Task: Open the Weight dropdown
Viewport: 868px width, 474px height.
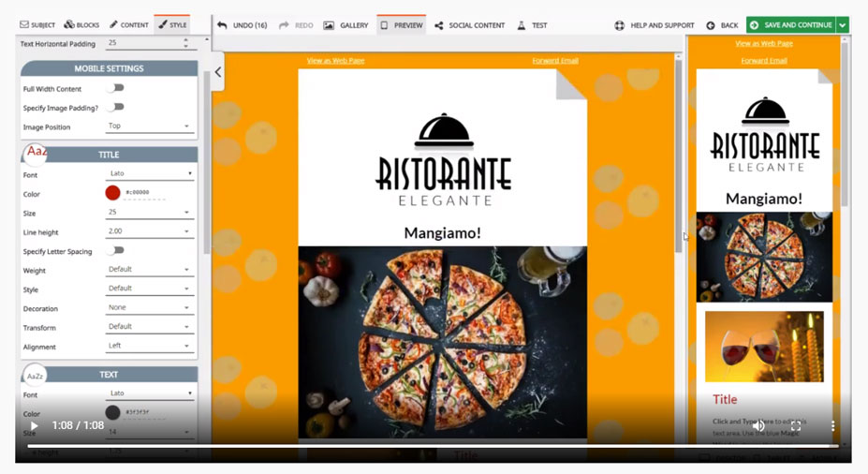Action: (x=149, y=270)
